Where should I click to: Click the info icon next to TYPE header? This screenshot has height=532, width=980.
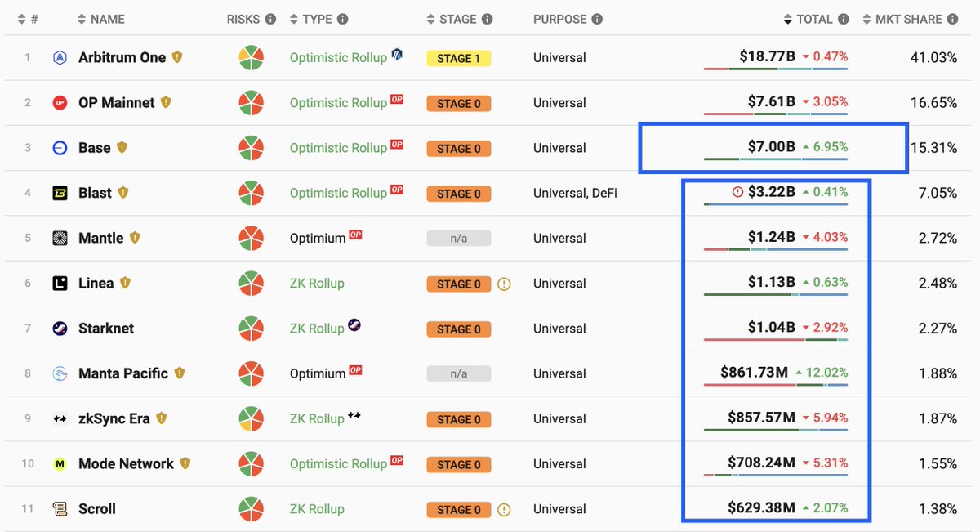pyautogui.click(x=342, y=19)
